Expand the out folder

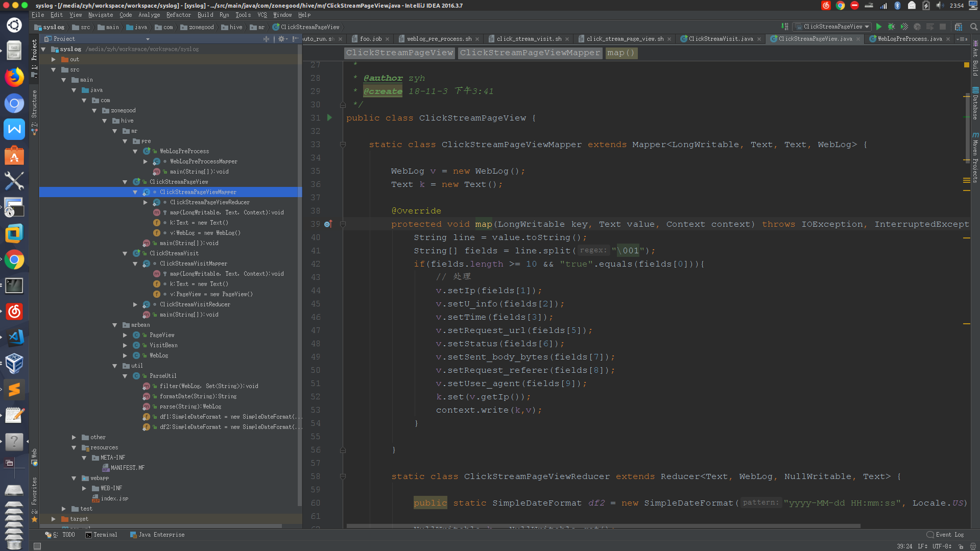[x=54, y=59]
